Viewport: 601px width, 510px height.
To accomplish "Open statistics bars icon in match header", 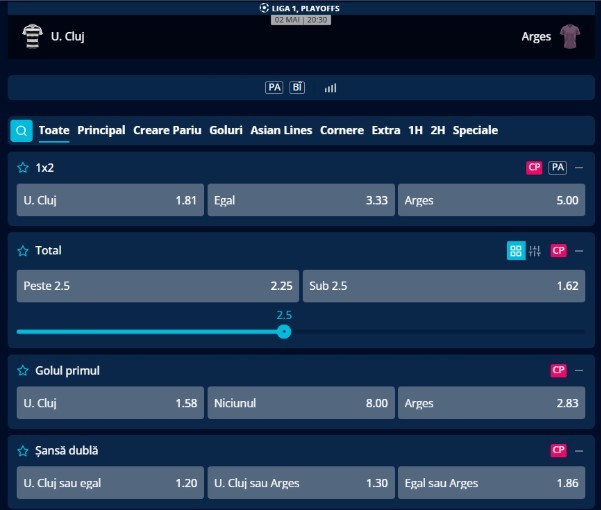I will pos(330,88).
